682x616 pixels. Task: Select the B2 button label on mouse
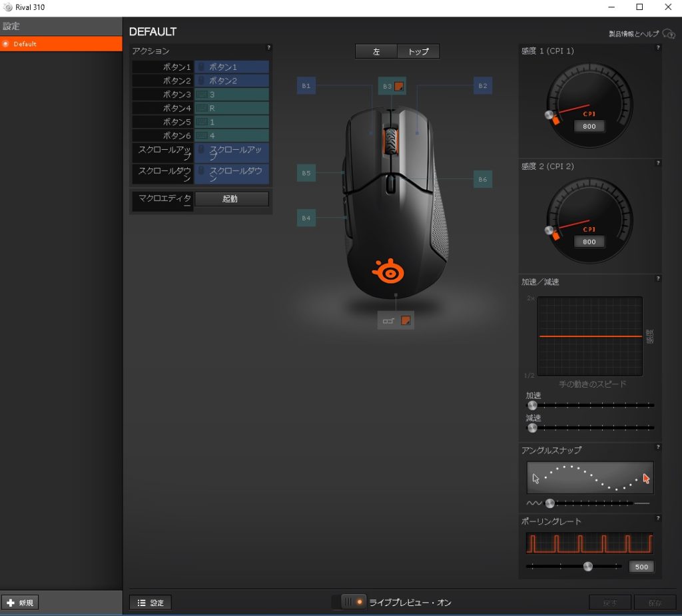pos(483,86)
